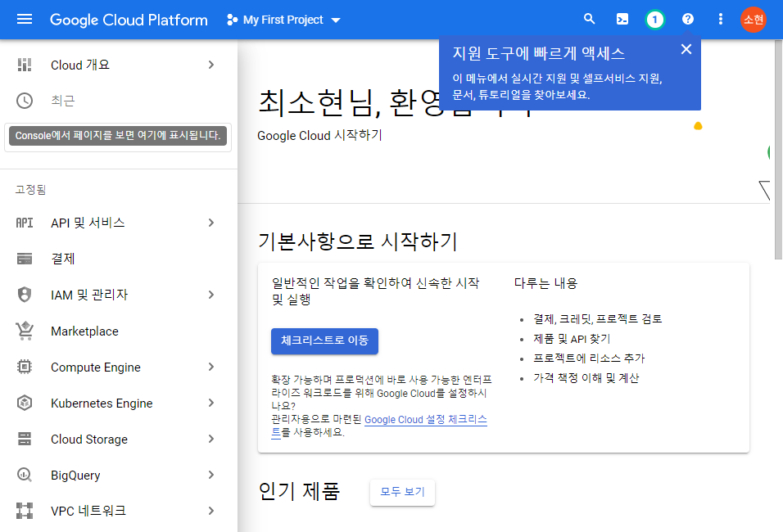
Task: Expand the Cloud 개요 submenu arrow
Action: coord(211,65)
